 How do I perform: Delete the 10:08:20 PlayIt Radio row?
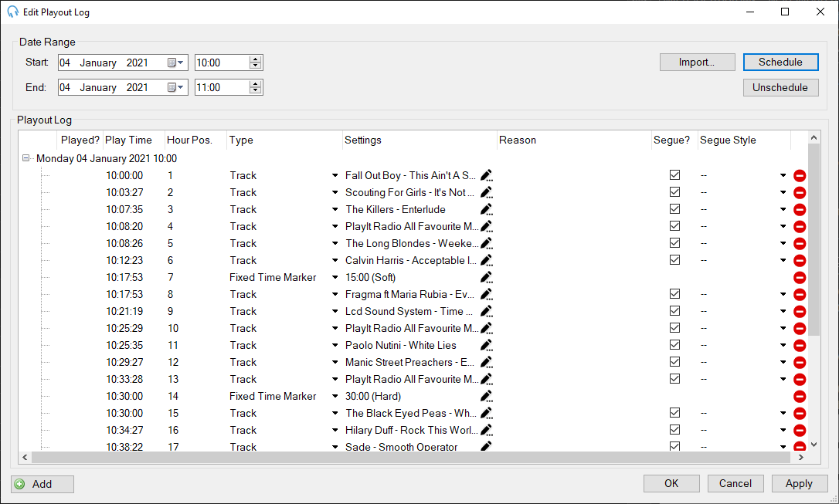click(800, 227)
